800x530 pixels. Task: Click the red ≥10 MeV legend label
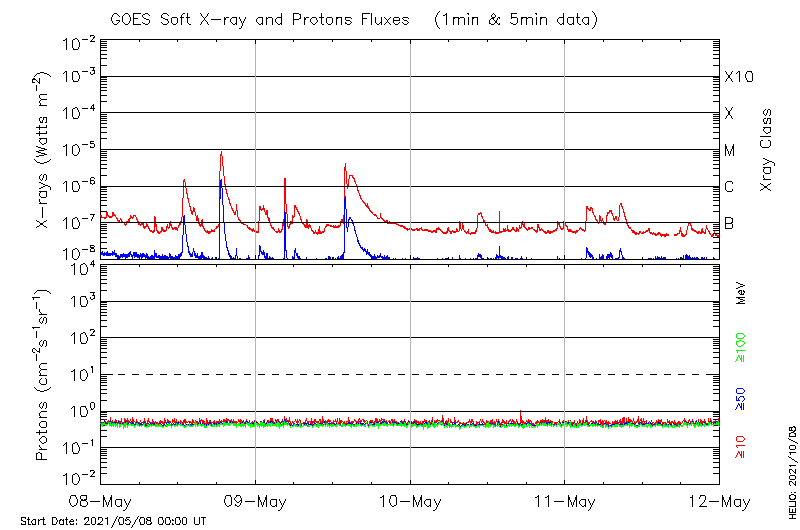pos(741,447)
